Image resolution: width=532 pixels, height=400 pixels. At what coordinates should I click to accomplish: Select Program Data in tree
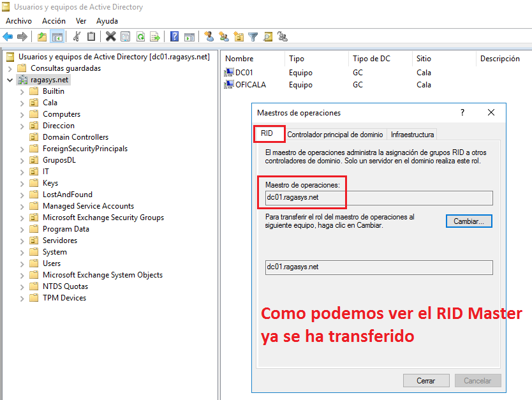click(x=66, y=229)
